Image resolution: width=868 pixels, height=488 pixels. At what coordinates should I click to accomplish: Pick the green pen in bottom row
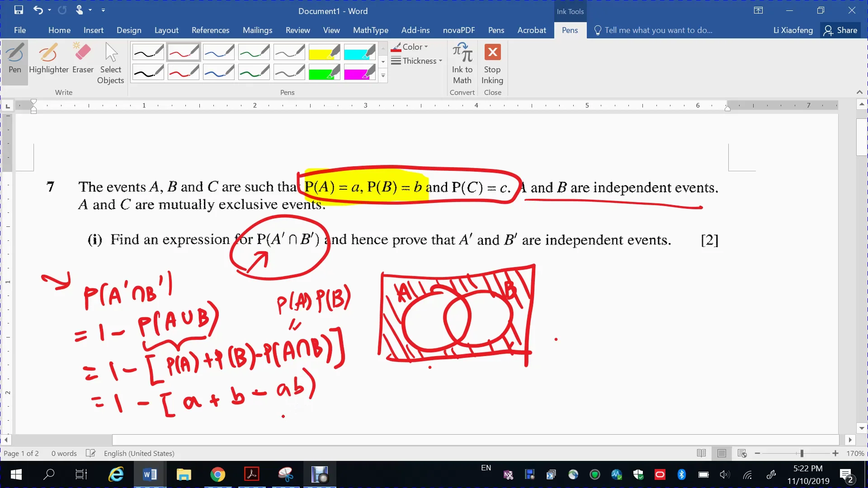(254, 72)
